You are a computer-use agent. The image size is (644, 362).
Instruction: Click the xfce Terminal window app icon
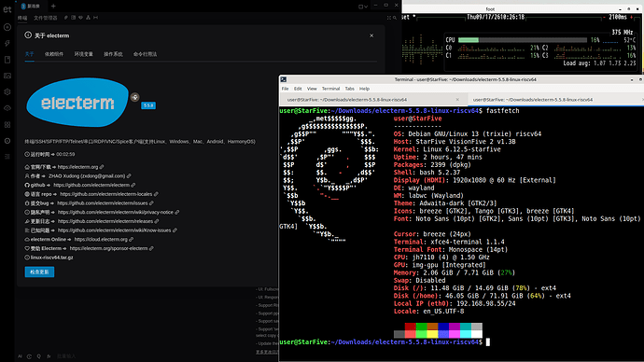coord(284,79)
